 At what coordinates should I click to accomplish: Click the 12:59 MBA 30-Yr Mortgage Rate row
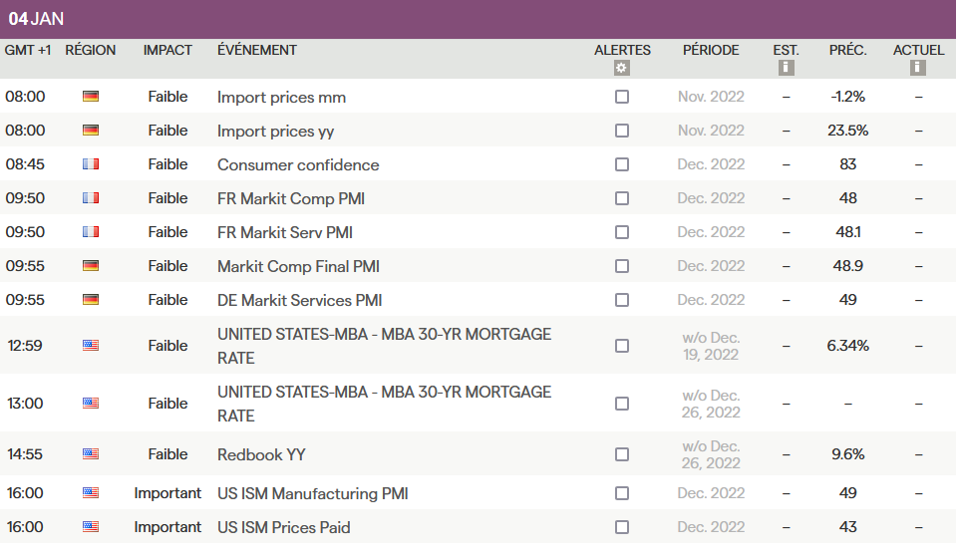tap(384, 346)
